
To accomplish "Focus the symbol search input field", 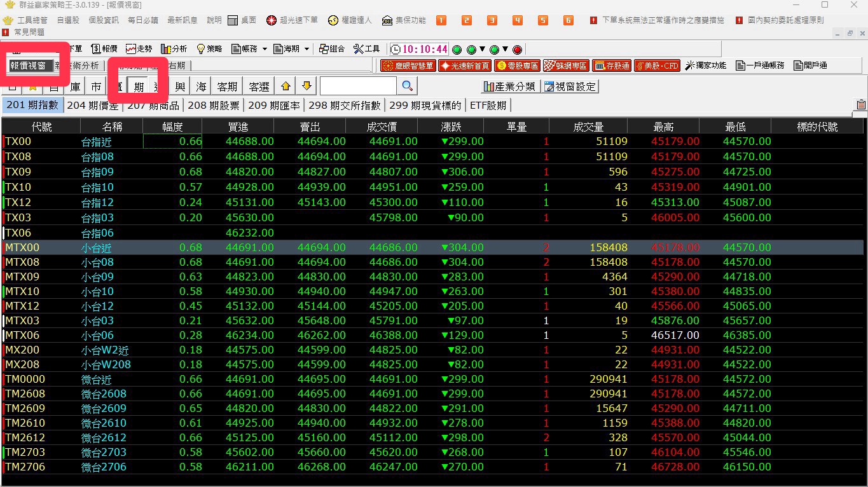I will (x=358, y=86).
